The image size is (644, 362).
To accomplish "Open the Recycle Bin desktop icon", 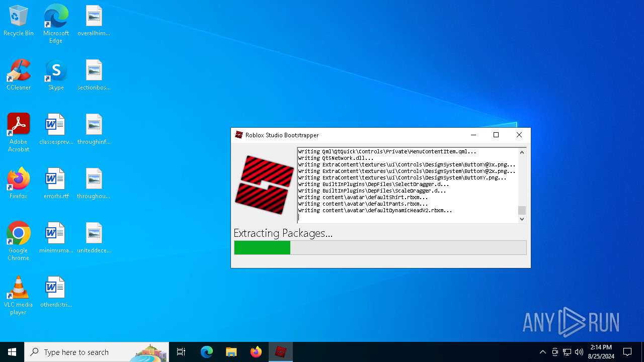I will pyautogui.click(x=19, y=21).
